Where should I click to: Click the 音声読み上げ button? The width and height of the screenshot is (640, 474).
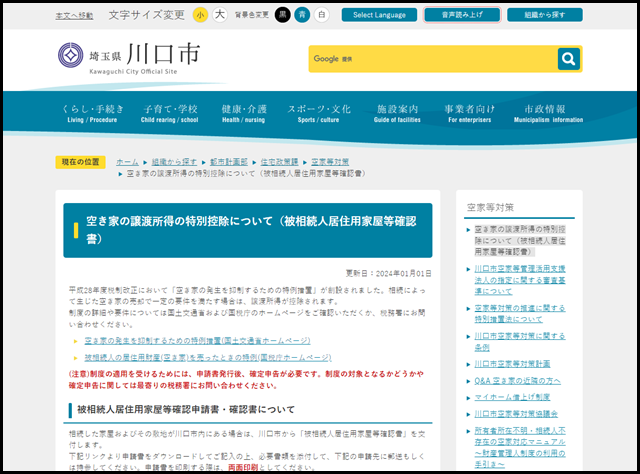click(462, 15)
